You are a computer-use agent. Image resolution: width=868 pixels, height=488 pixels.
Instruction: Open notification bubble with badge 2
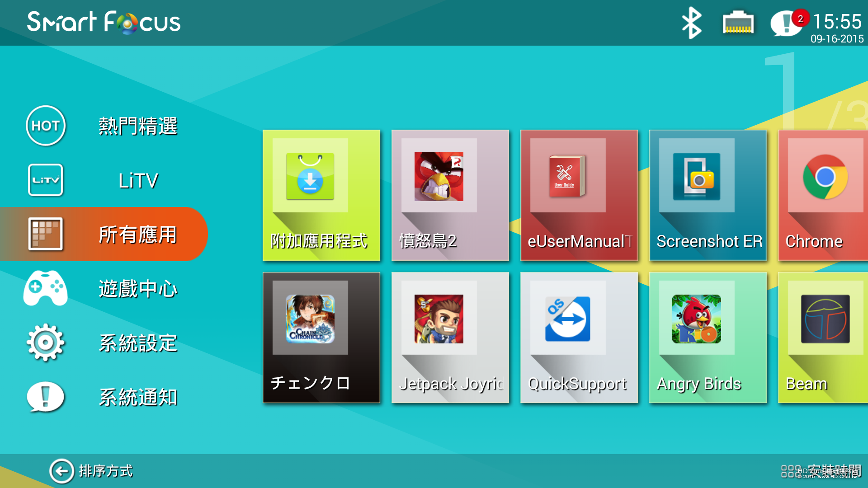[x=787, y=23]
